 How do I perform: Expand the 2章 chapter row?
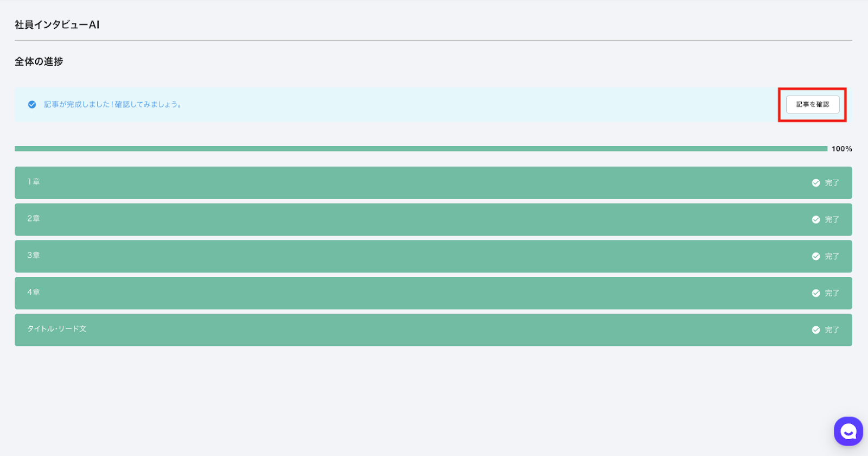coord(34,219)
